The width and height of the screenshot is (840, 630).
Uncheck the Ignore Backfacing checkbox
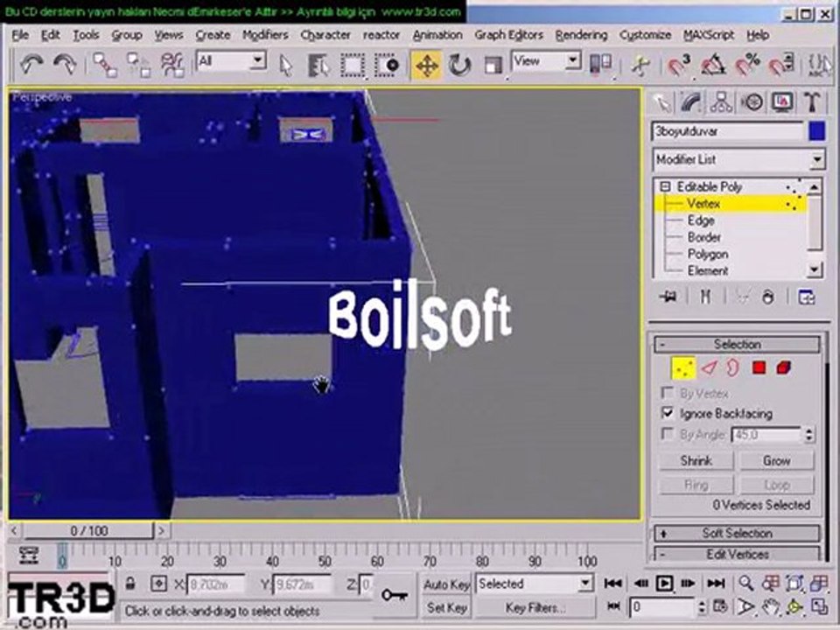(668, 413)
